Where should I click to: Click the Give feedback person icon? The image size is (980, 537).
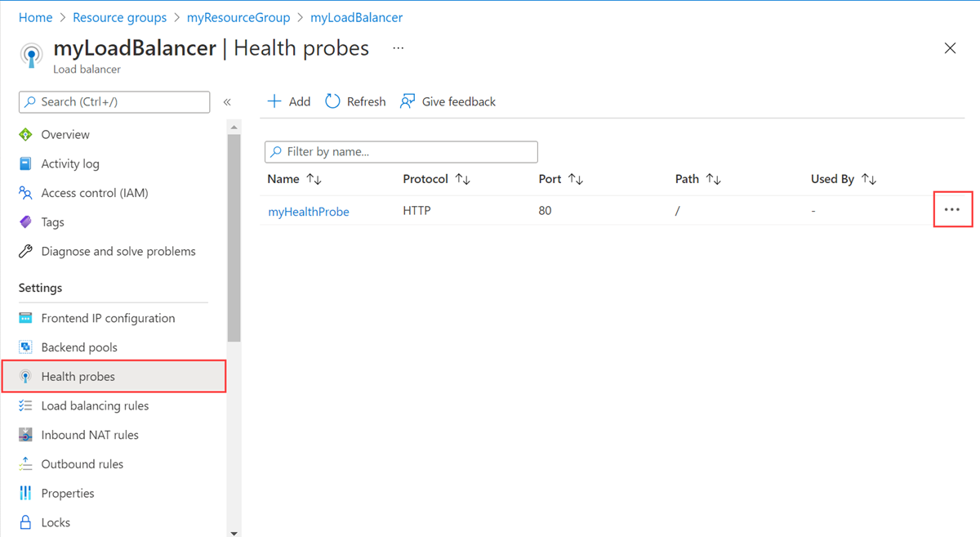[408, 101]
